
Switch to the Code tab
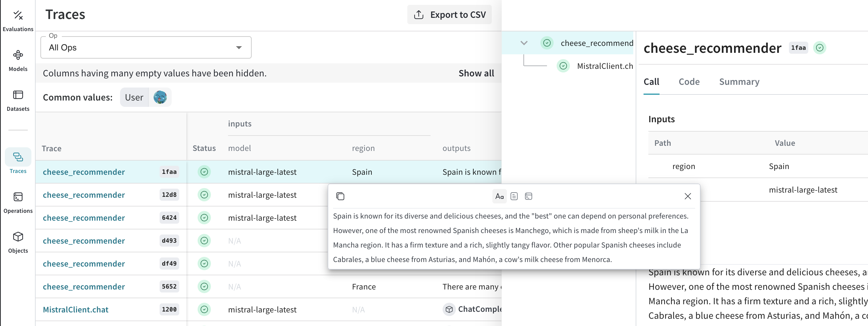coord(689,81)
